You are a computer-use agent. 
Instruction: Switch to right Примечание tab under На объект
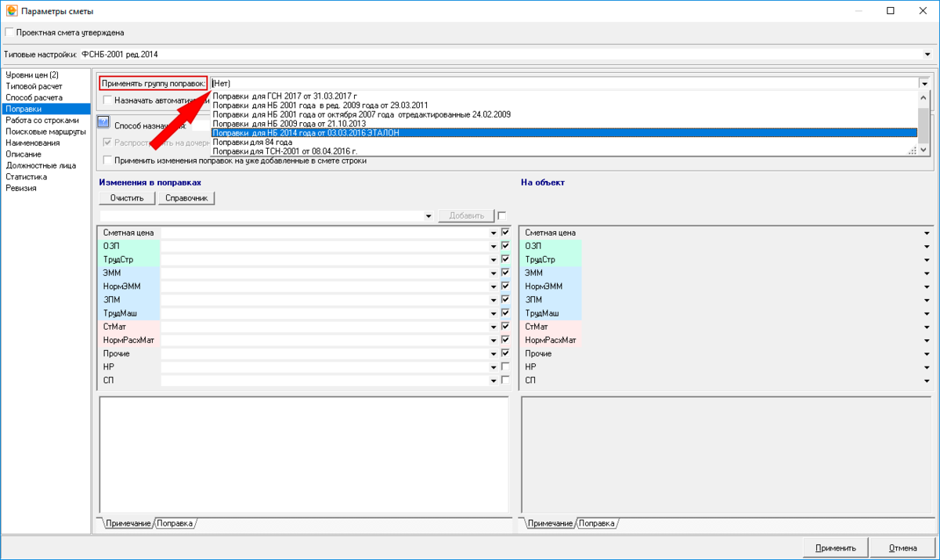click(551, 523)
